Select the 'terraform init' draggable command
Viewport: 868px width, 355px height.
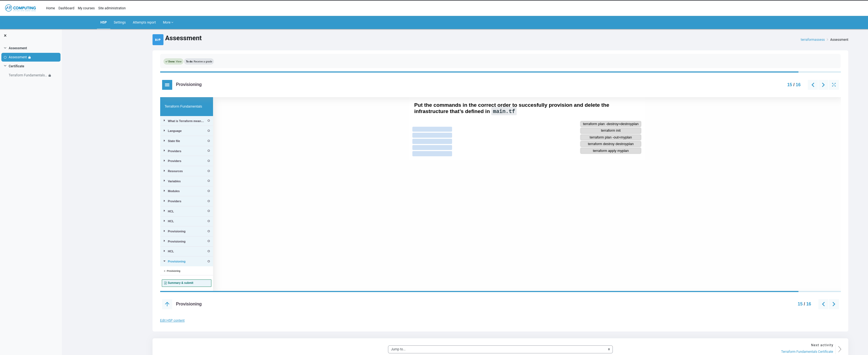point(610,131)
